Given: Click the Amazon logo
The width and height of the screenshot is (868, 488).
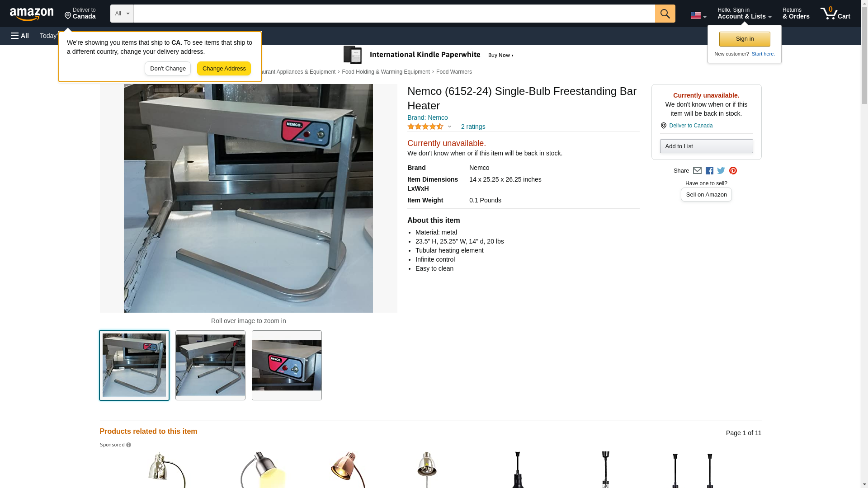Looking at the screenshot, I should pyautogui.click(x=32, y=14).
